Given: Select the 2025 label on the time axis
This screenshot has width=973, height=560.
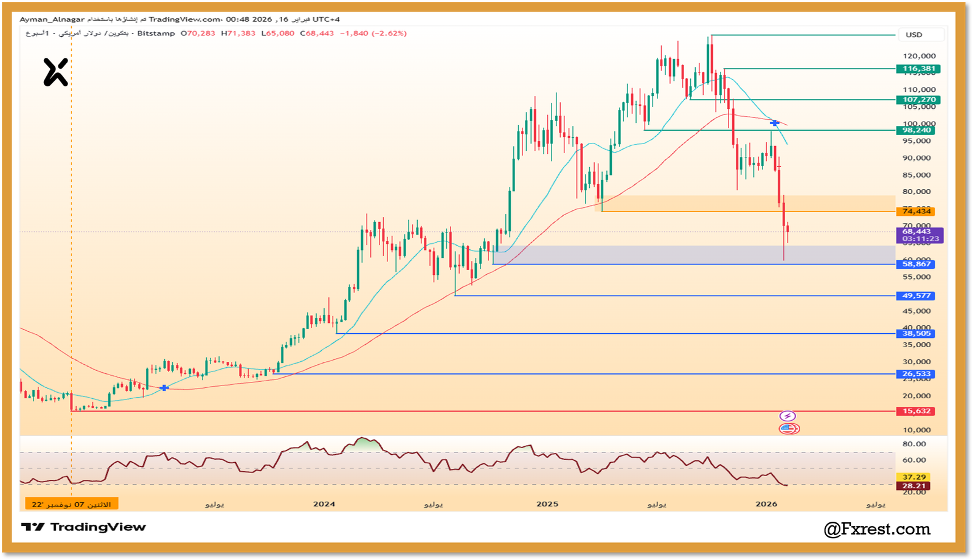Looking at the screenshot, I should tap(546, 504).
